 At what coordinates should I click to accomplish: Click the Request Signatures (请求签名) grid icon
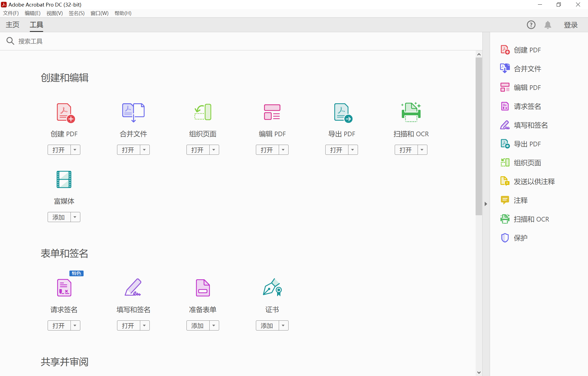click(x=64, y=288)
